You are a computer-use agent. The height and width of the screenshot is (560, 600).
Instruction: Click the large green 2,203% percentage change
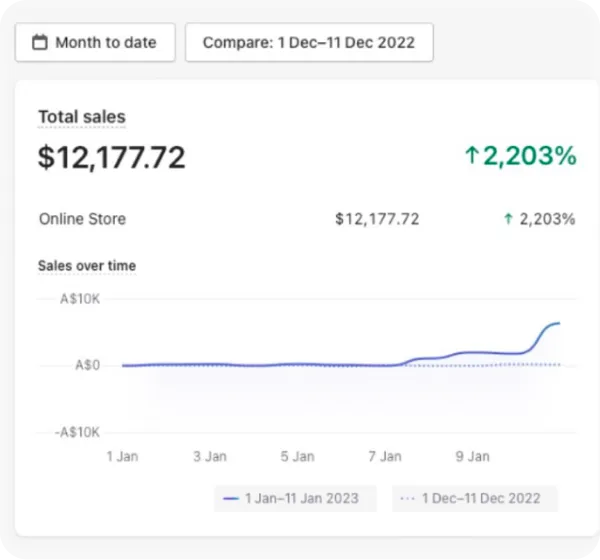[530, 156]
